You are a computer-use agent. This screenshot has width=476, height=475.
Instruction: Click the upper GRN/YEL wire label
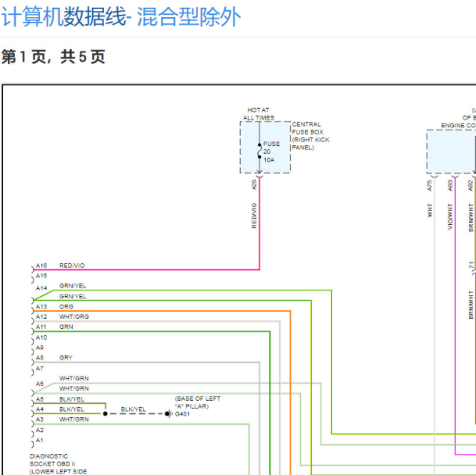[x=73, y=286]
